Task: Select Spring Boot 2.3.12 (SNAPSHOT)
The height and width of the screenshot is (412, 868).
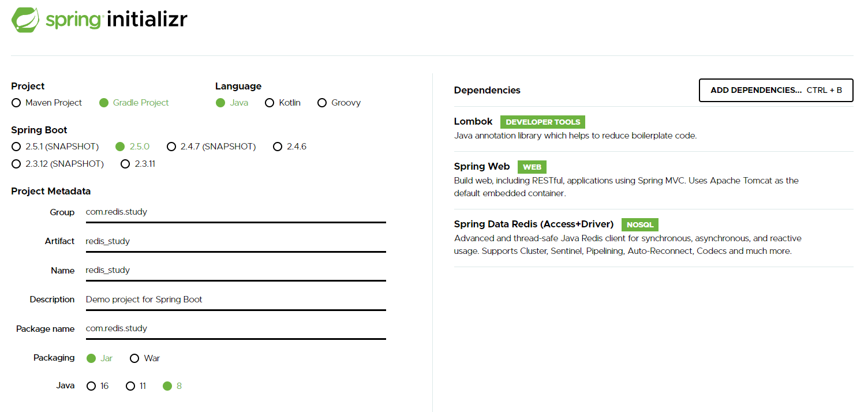Action: [58, 164]
